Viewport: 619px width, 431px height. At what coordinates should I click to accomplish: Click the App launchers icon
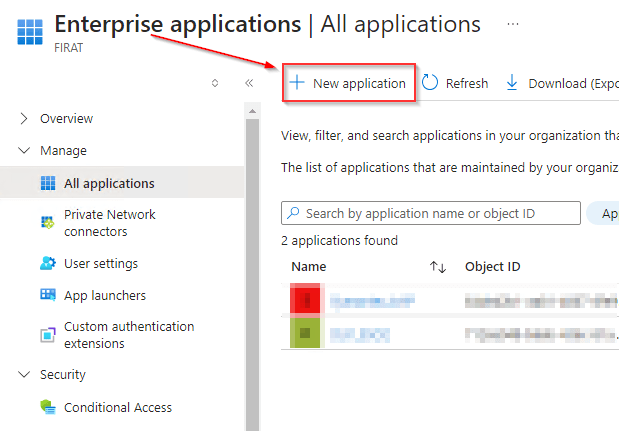coord(47,295)
